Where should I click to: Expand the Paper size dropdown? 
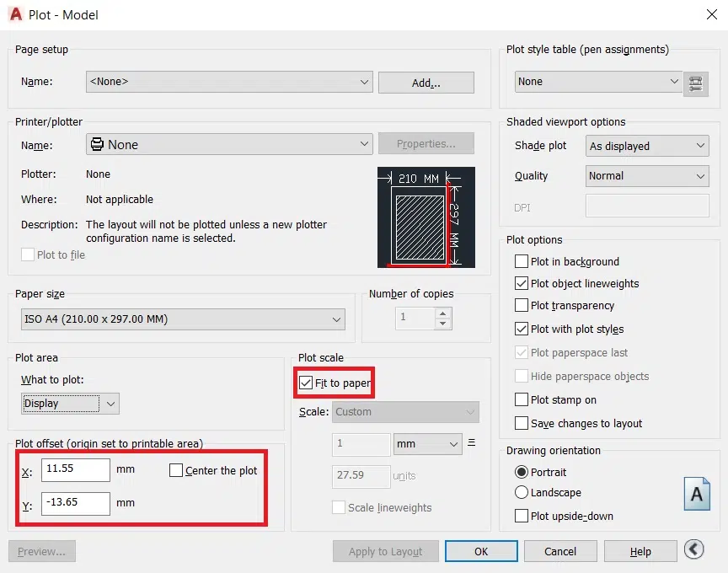click(x=180, y=319)
